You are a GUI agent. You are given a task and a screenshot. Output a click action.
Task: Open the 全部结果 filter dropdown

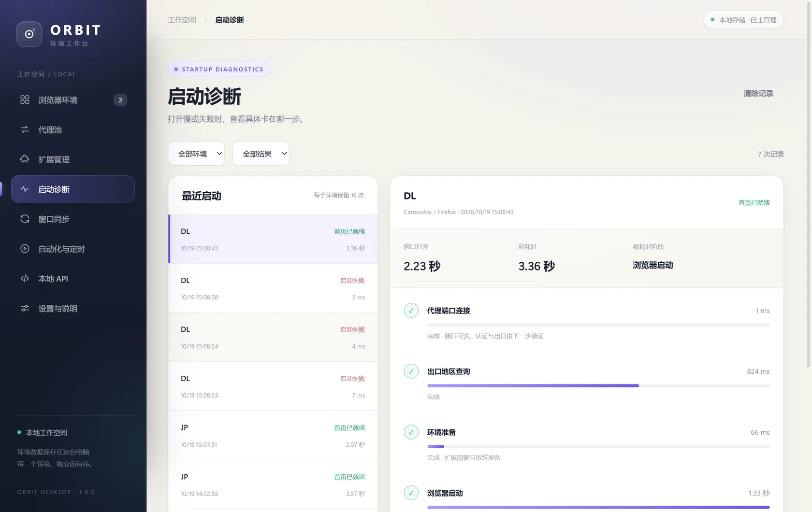point(261,154)
